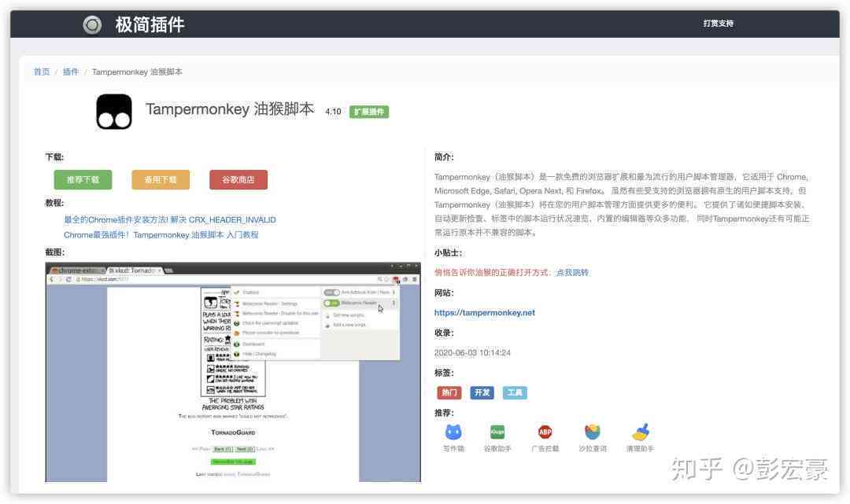Click the 极简插件 site logo icon
This screenshot has height=504, width=850.
coord(92,24)
